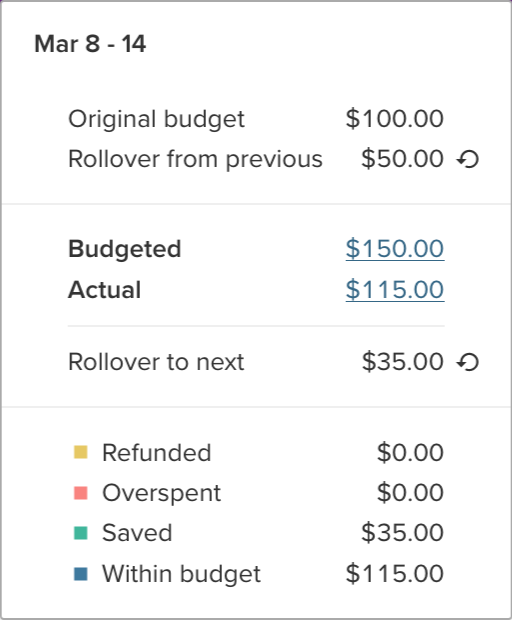Click the $100.00 original budget amount
The image size is (512, 620).
pyautogui.click(x=395, y=119)
